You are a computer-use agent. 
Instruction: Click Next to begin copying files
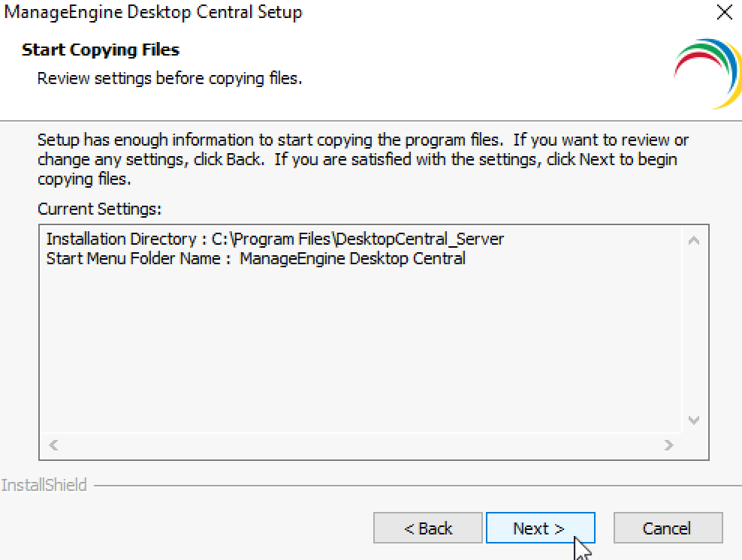point(541,528)
